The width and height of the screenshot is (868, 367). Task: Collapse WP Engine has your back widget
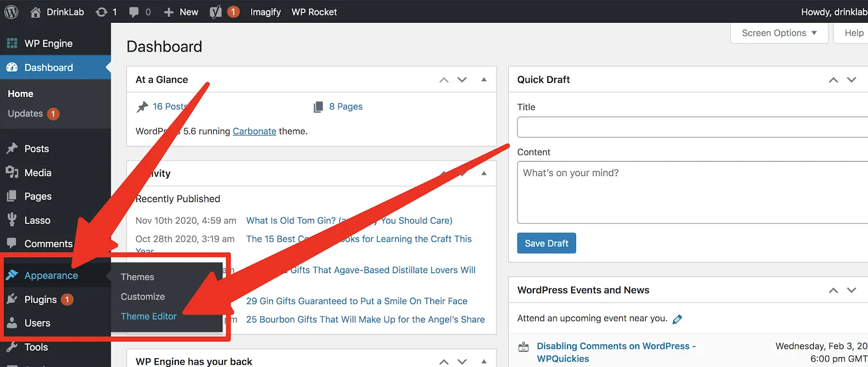point(484,362)
